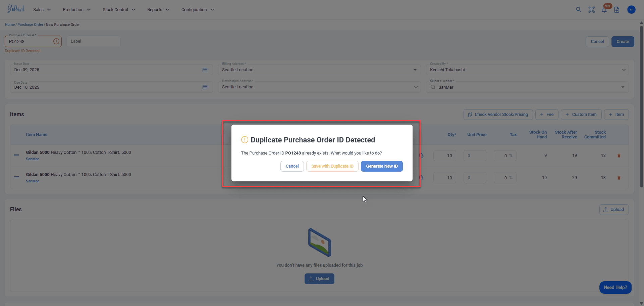
Task: Click the Purchase Order breadcrumb link
Action: click(x=30, y=25)
